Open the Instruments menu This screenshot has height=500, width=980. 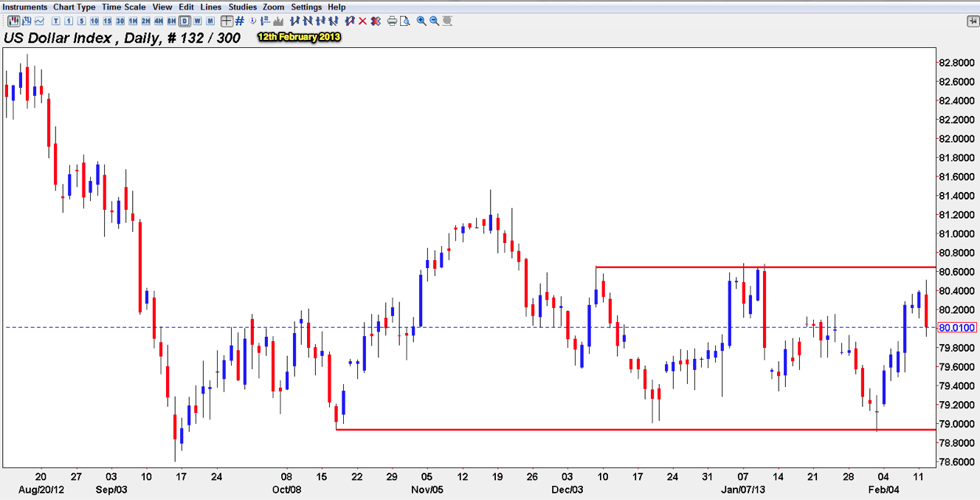point(26,7)
